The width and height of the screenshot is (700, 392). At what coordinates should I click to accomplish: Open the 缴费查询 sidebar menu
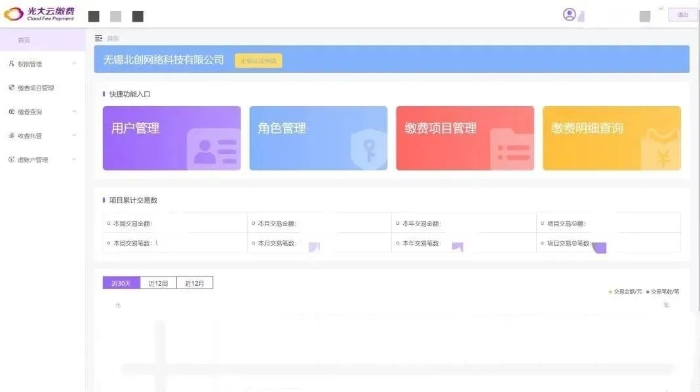(x=42, y=112)
